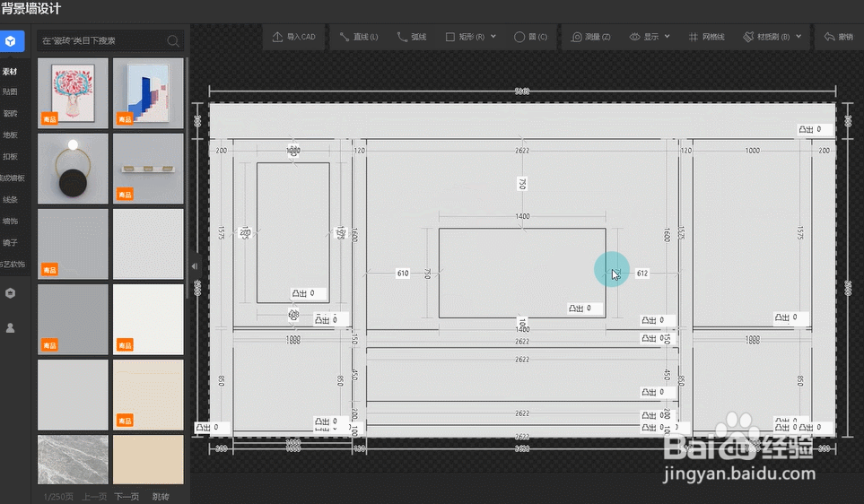
Task: Select the straight line tool 直线(L)
Action: tap(359, 37)
